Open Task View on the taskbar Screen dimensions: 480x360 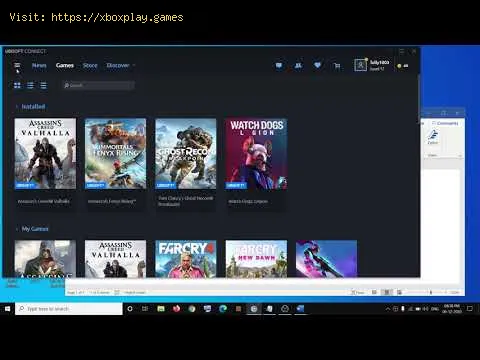145,309
